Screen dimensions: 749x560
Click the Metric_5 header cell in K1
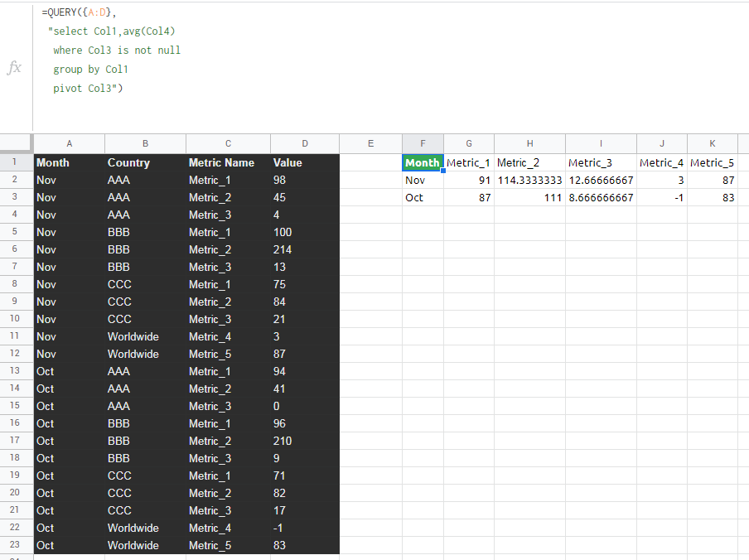[713, 162]
